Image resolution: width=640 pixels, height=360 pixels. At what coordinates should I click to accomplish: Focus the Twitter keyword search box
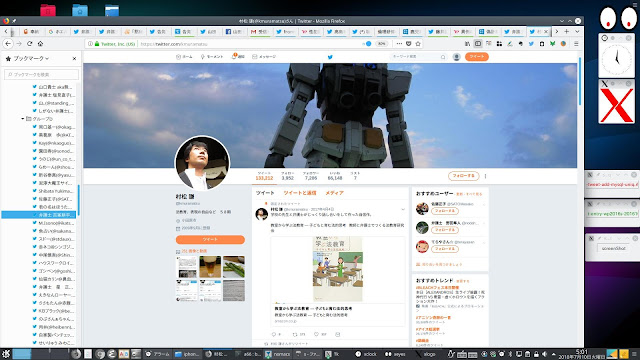418,57
